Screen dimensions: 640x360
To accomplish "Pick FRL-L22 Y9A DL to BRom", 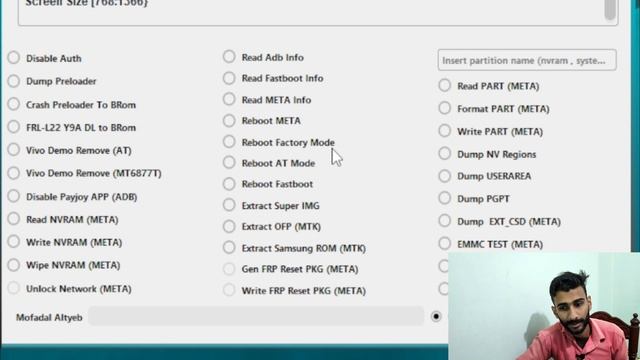I will pyautogui.click(x=14, y=127).
